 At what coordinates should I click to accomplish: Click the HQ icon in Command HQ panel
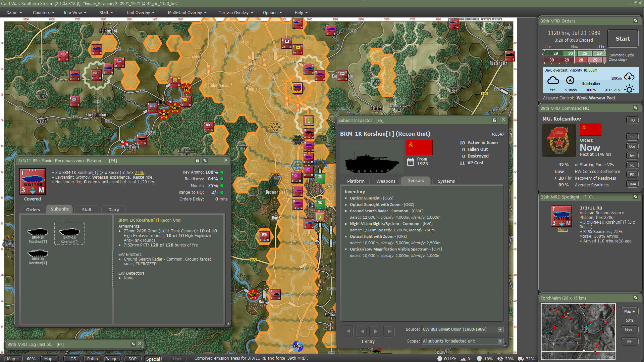pos(632,120)
